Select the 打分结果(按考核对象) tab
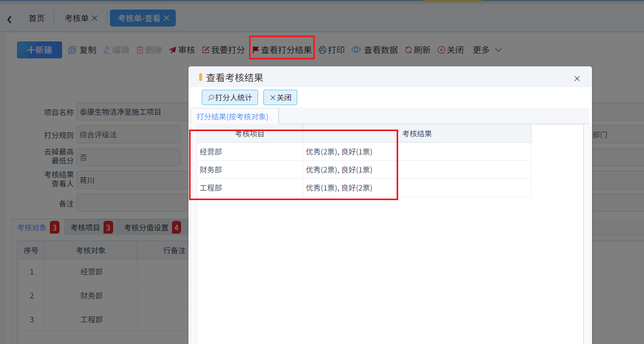644x344 pixels. coord(233,116)
